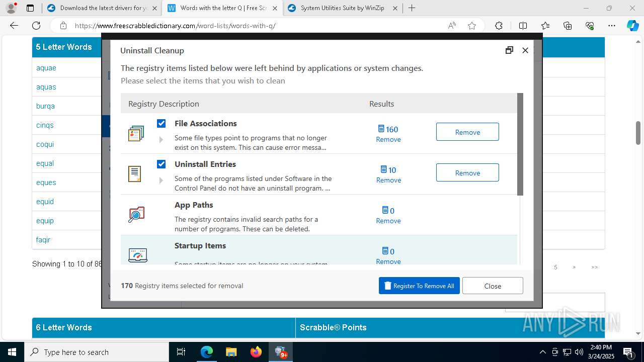Restore the Uninstall Cleanup dialog window size
The image size is (644, 362).
click(509, 50)
